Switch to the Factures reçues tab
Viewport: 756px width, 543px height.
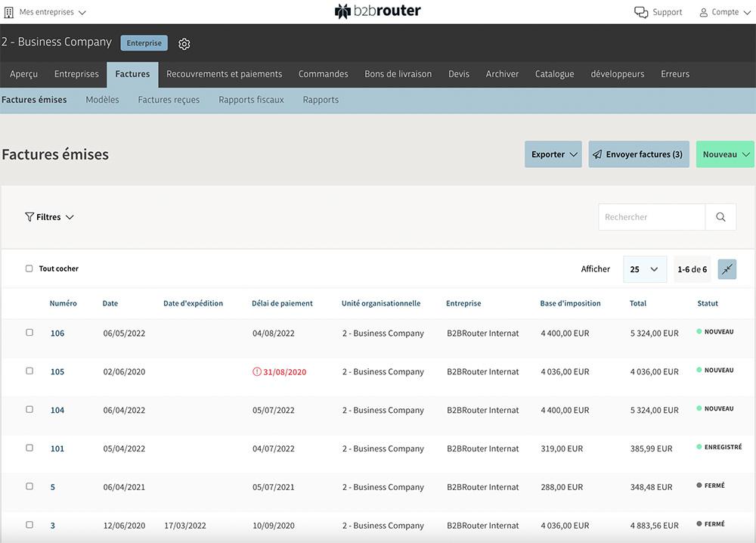point(168,99)
